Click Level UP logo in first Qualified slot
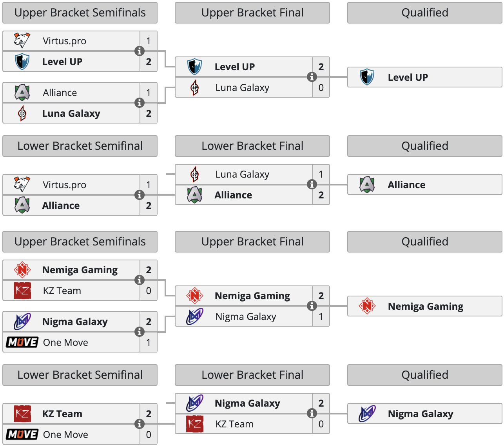The image size is (504, 447). pos(367,77)
